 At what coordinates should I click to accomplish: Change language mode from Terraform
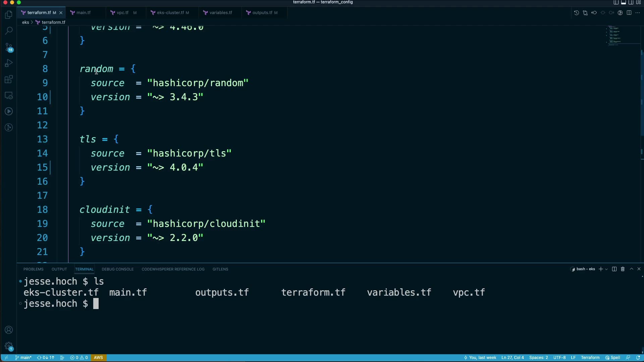(590, 358)
